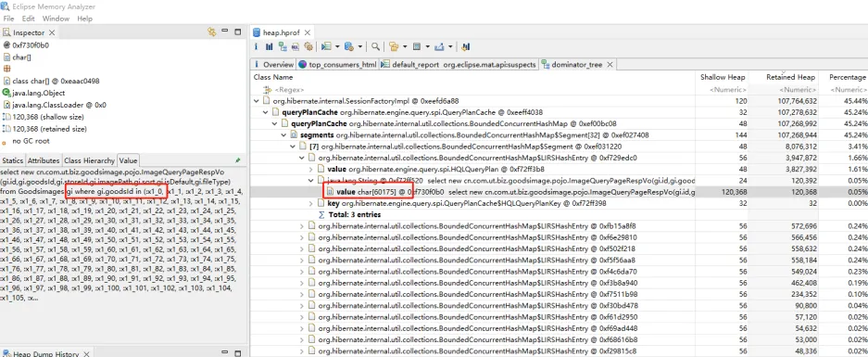Open dropdown arrow beside Export icon
868x357 pixels.
coord(450,46)
